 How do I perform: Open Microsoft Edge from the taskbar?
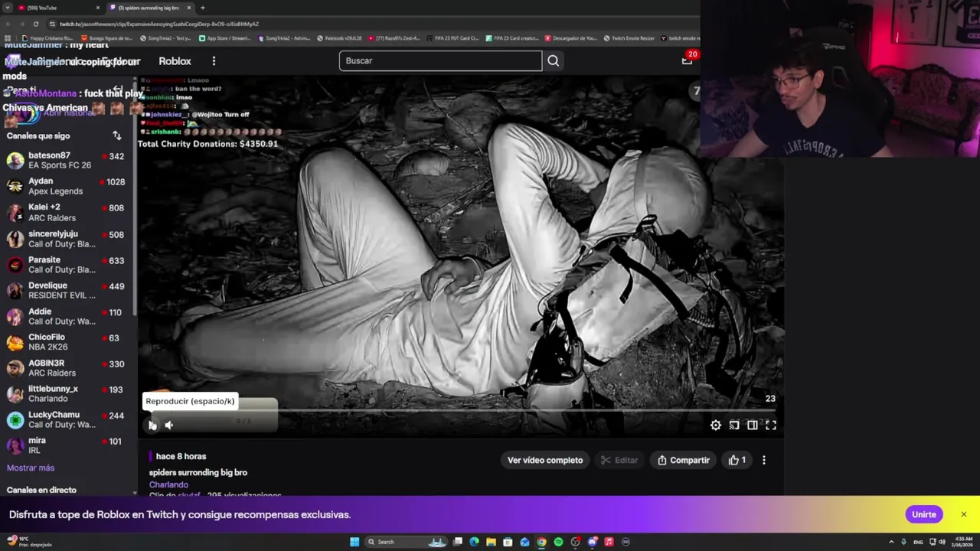coord(474,542)
